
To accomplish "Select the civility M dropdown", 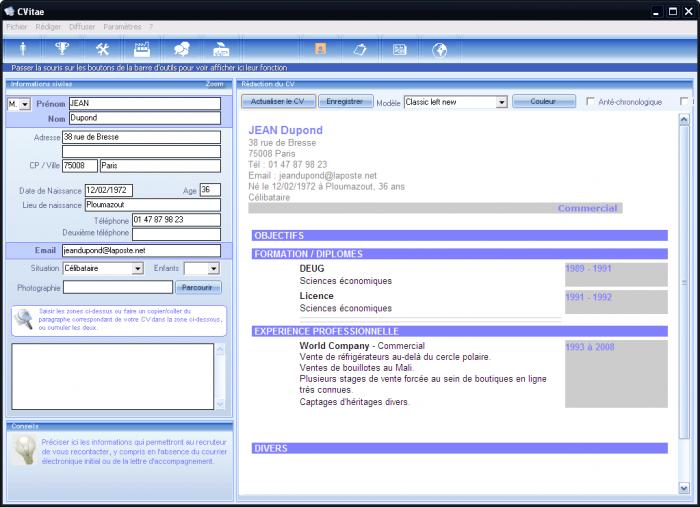I will click(24, 104).
